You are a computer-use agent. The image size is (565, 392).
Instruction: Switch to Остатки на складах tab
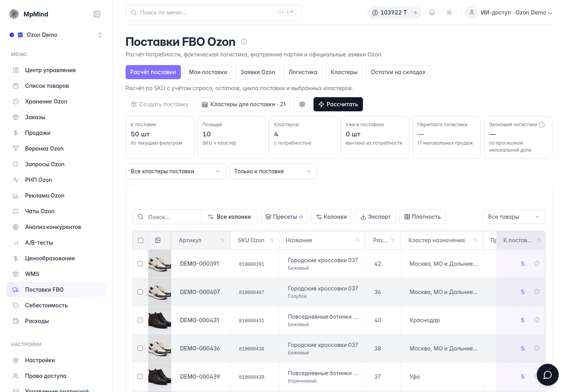tap(398, 72)
